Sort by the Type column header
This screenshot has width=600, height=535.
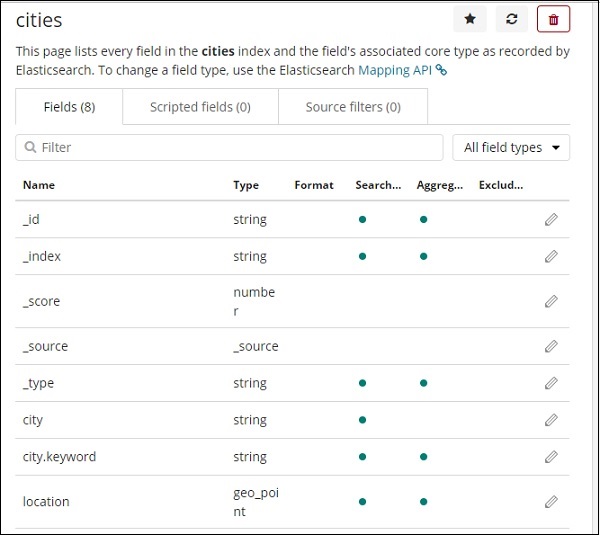[246, 185]
